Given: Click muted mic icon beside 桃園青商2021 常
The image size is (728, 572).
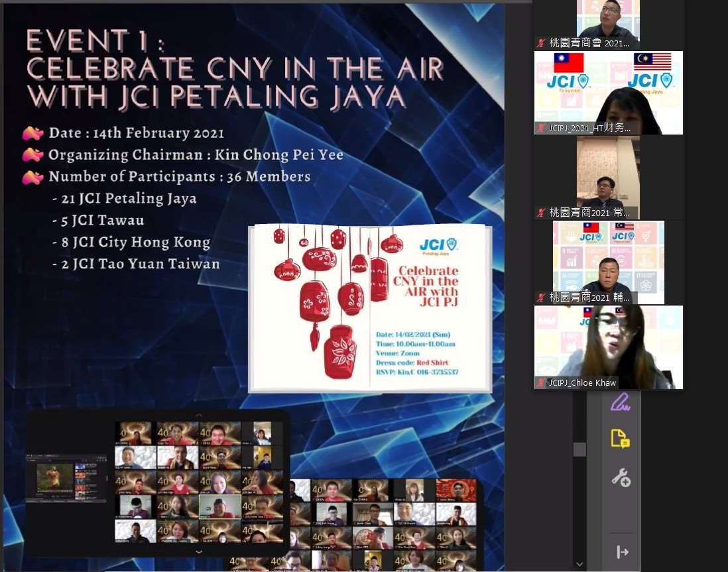Looking at the screenshot, I should (541, 213).
